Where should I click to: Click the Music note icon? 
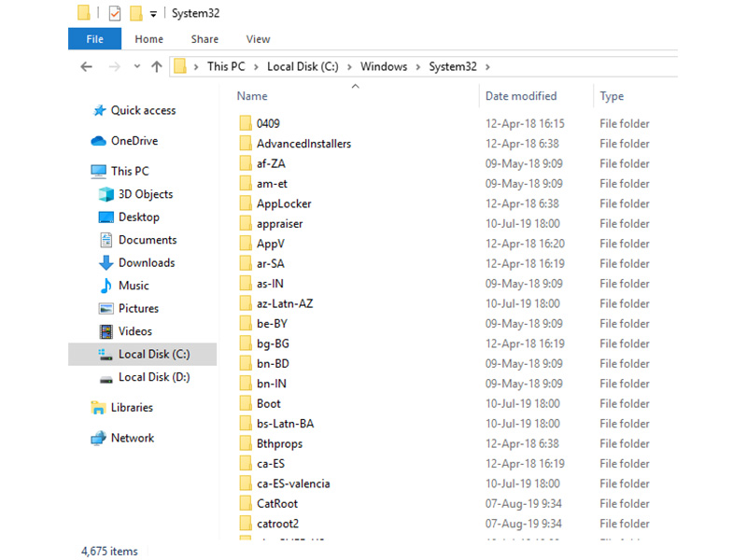pos(106,286)
